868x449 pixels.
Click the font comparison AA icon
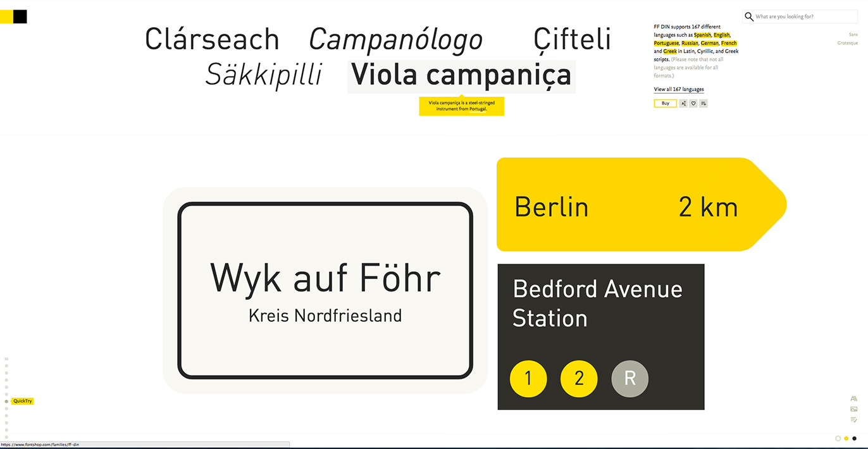(853, 398)
